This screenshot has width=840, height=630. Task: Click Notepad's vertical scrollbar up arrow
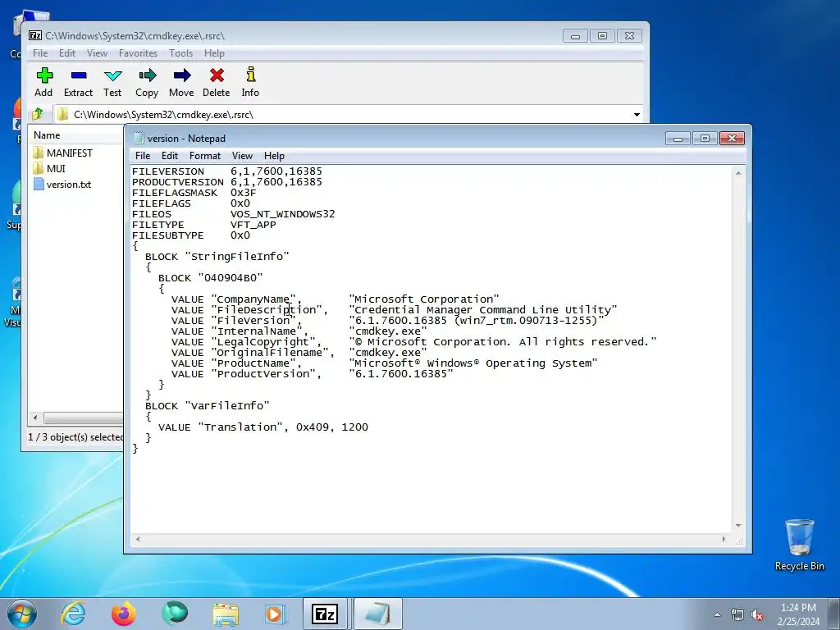pyautogui.click(x=738, y=174)
